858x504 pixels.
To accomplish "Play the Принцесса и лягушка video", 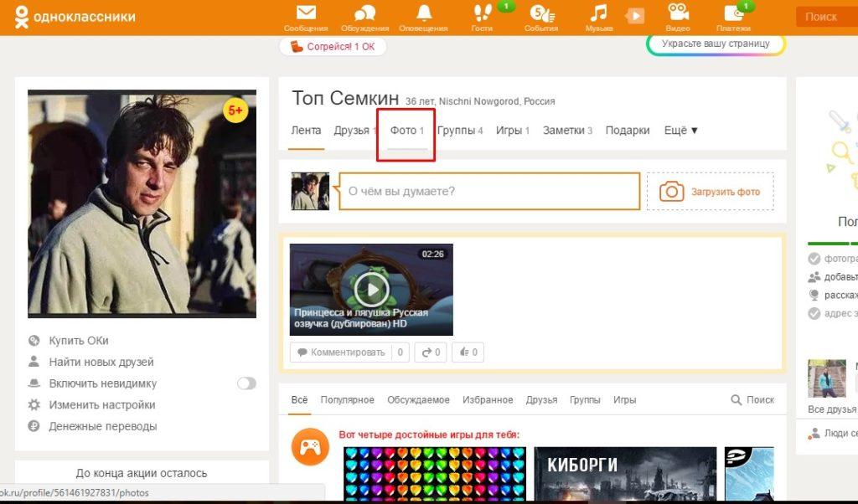I will coord(371,289).
